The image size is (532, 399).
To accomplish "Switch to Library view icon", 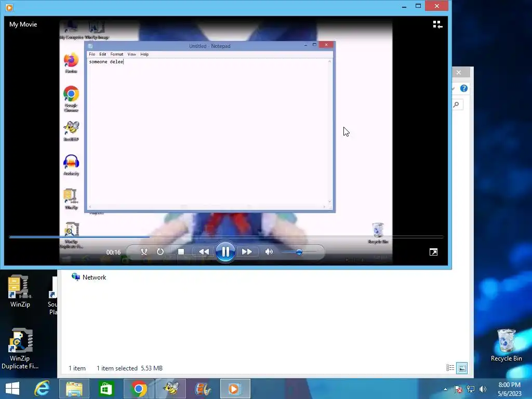I will [x=437, y=24].
